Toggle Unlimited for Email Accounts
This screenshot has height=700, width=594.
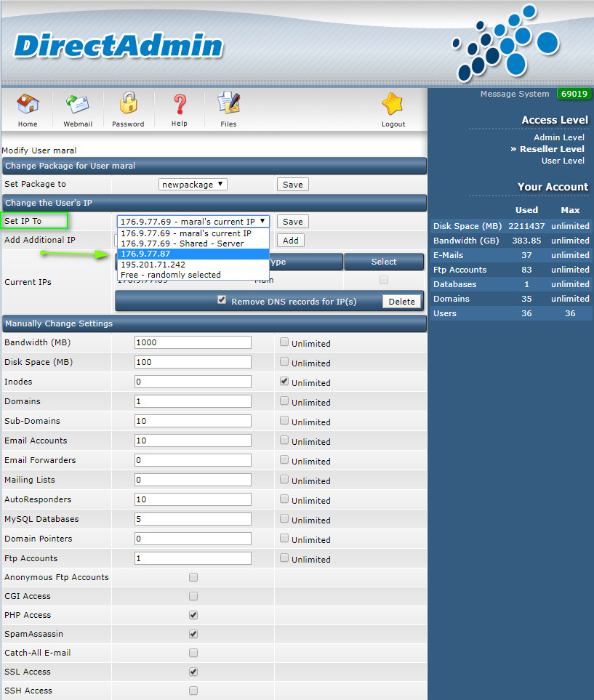tap(284, 440)
